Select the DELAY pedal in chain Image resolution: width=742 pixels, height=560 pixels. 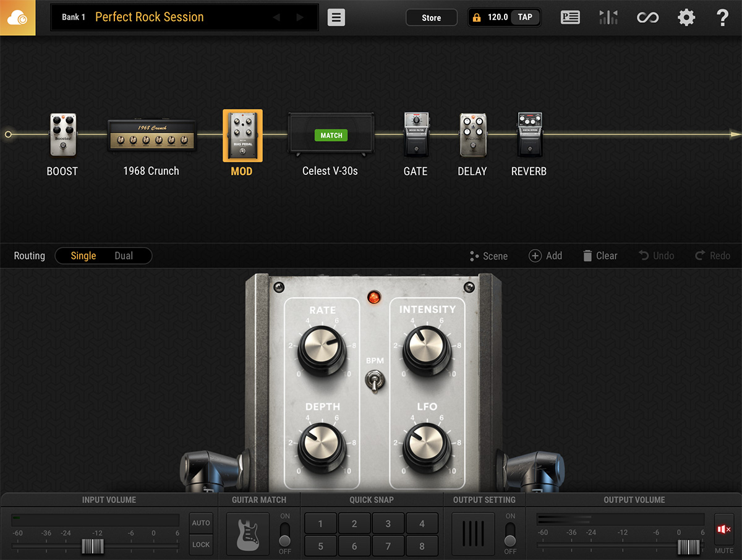[x=473, y=135]
